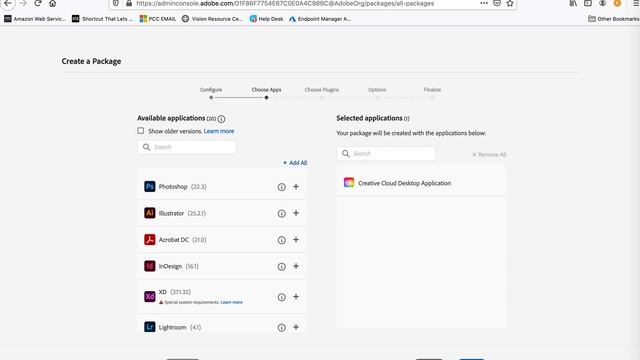Add Illustrator with its plus icon
Image resolution: width=640 pixels, height=360 pixels.
click(x=296, y=213)
